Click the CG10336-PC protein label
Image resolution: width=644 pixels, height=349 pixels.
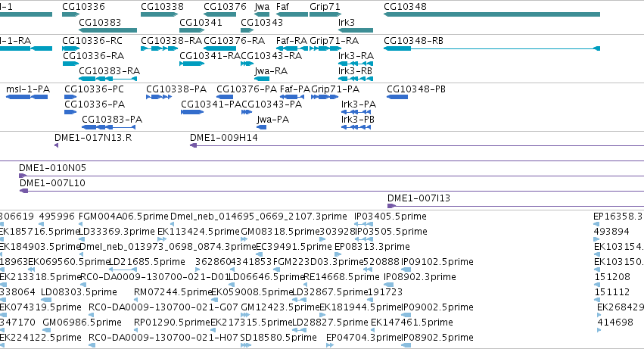94,89
